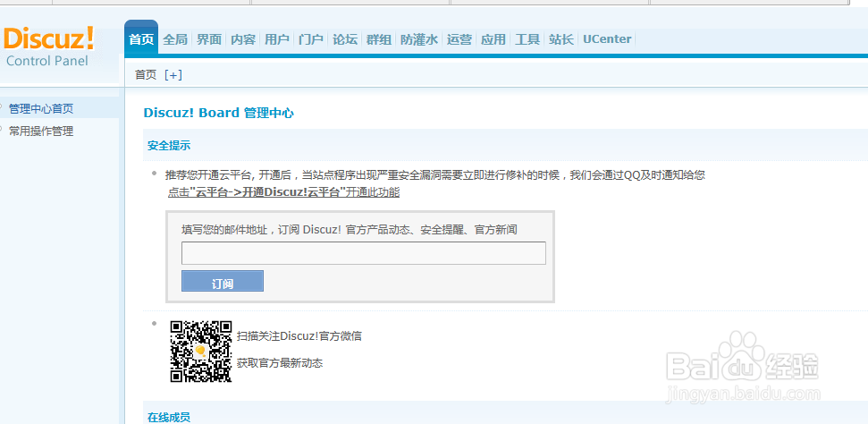Switch to the 论坛 tab

click(x=345, y=39)
